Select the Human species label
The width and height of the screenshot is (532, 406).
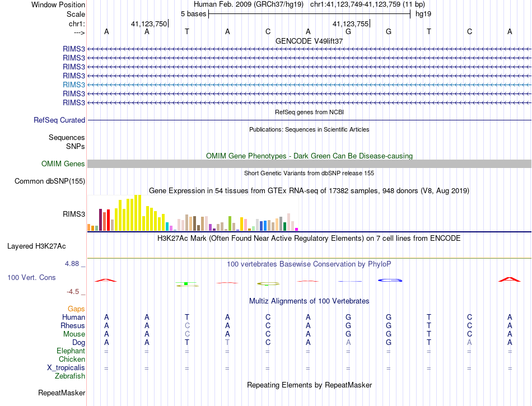click(73, 317)
